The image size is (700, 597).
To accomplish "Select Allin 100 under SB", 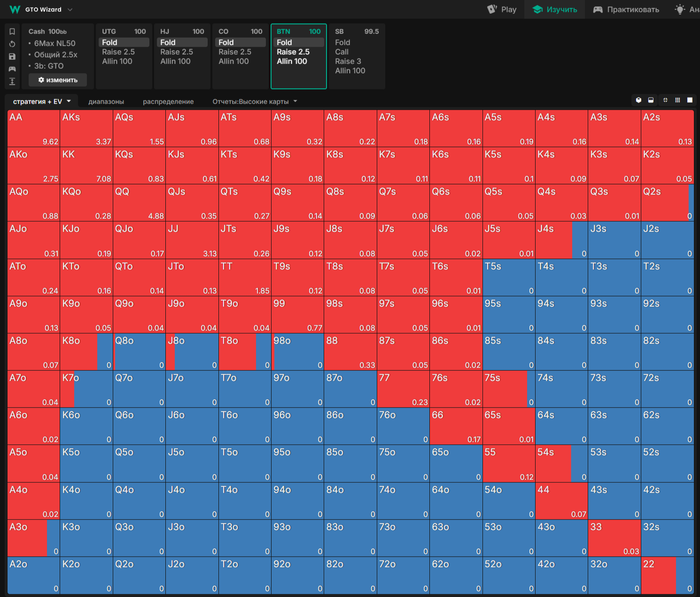I will click(350, 71).
